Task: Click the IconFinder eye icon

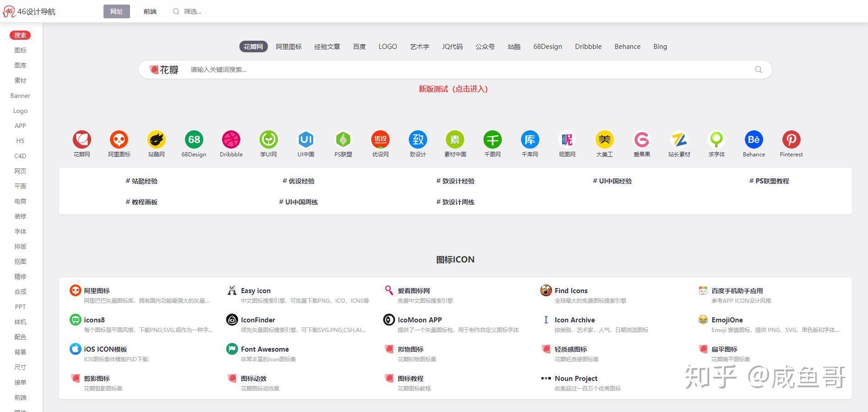Action: 232,320
